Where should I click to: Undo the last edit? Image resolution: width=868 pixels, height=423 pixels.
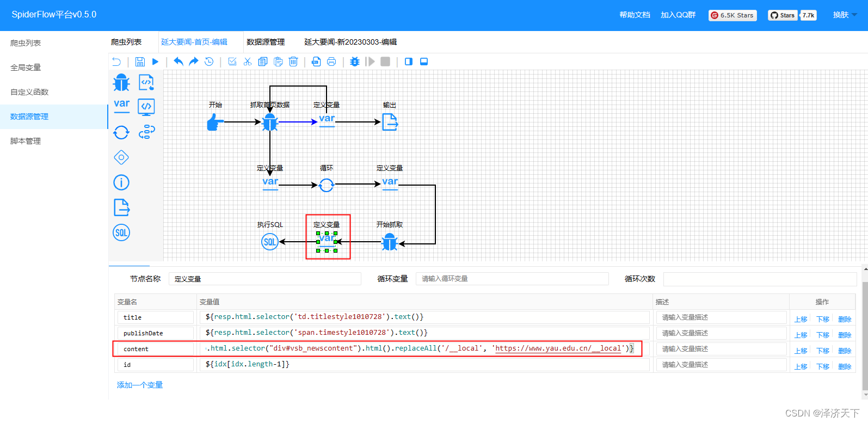point(178,62)
